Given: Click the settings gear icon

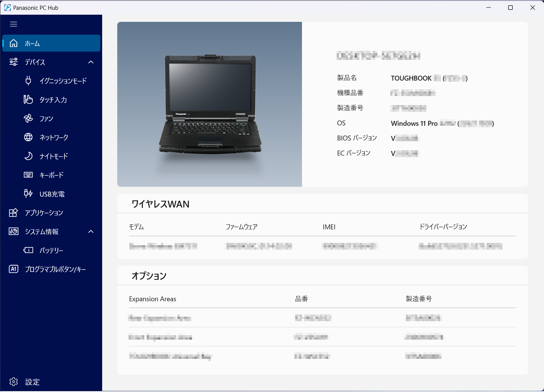Looking at the screenshot, I should (14, 382).
